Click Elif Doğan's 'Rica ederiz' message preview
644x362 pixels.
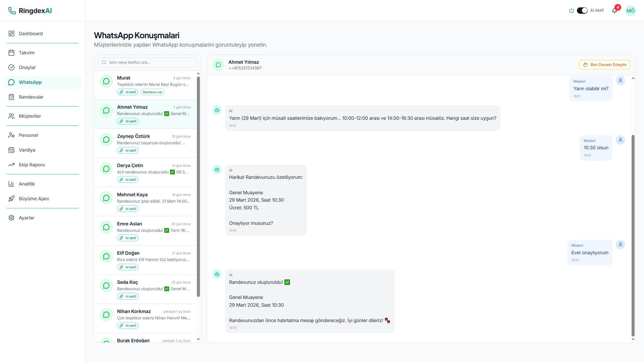click(x=153, y=260)
